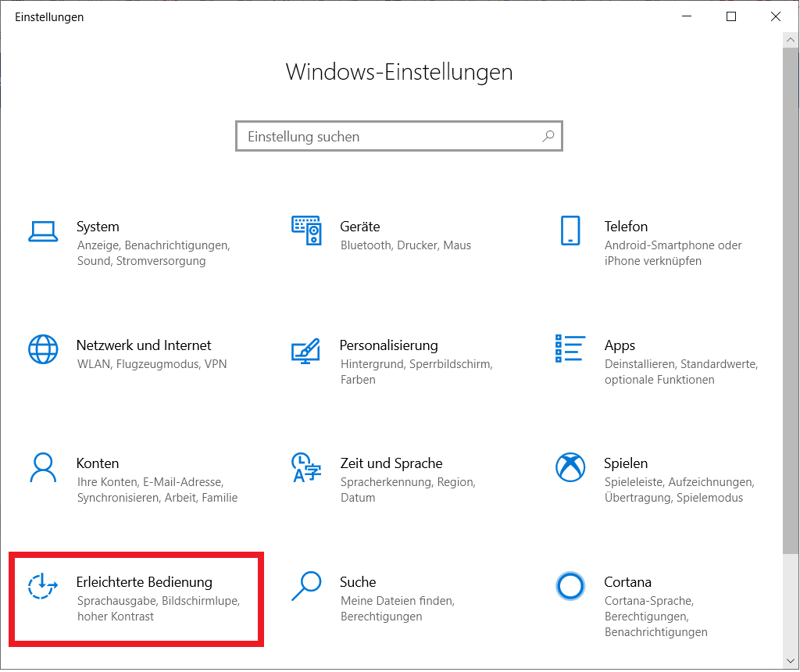Viewport: 800px width, 672px height.
Task: Open the Erleichterte Bedienung dashed clock icon
Action: (43, 586)
